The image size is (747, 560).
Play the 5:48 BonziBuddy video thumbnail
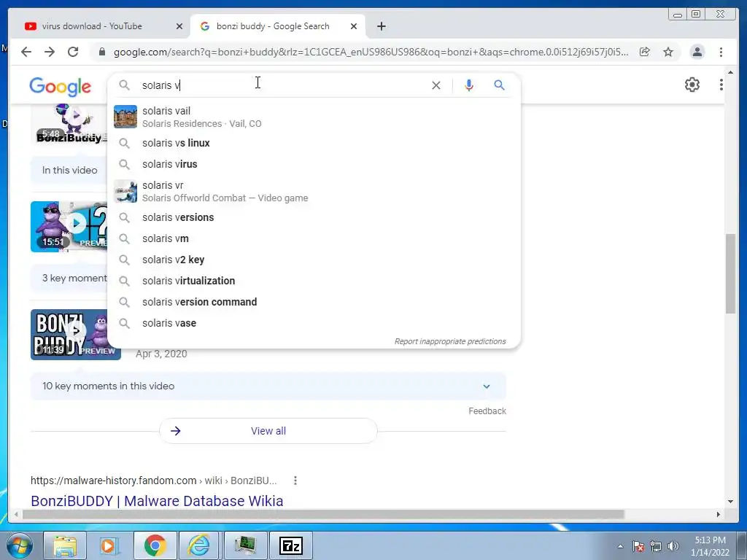pyautogui.click(x=69, y=124)
